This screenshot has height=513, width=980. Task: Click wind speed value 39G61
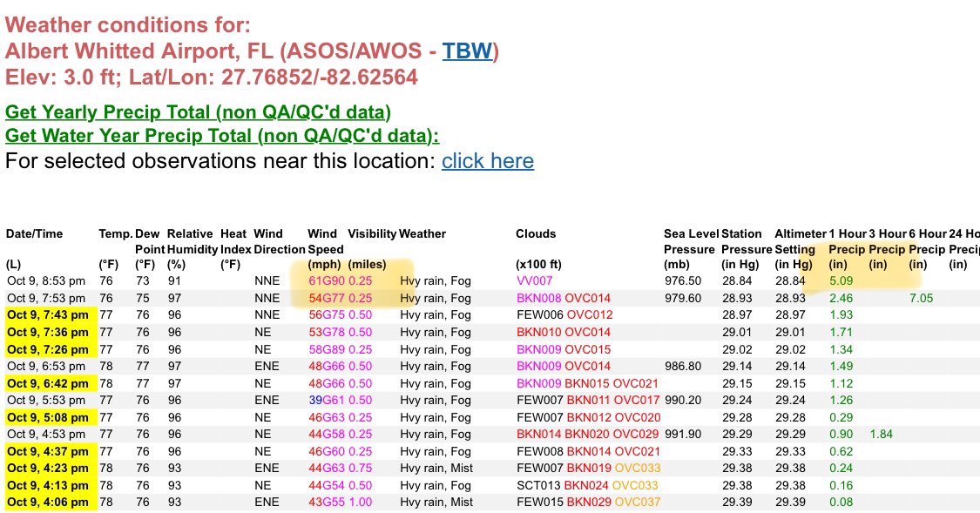tap(327, 400)
